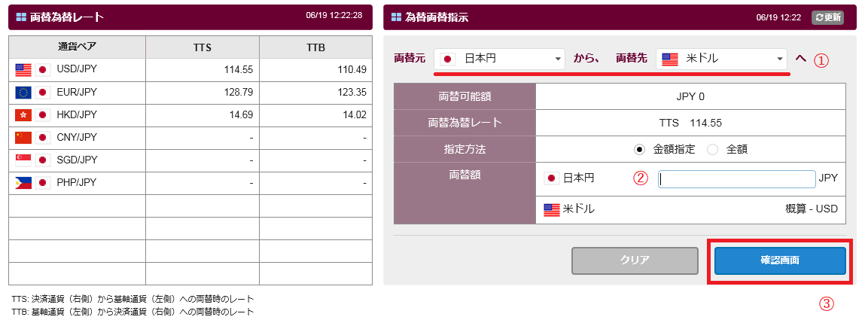Click the EUR/JPY European Union flag icon
The image size is (868, 323).
pyautogui.click(x=23, y=93)
